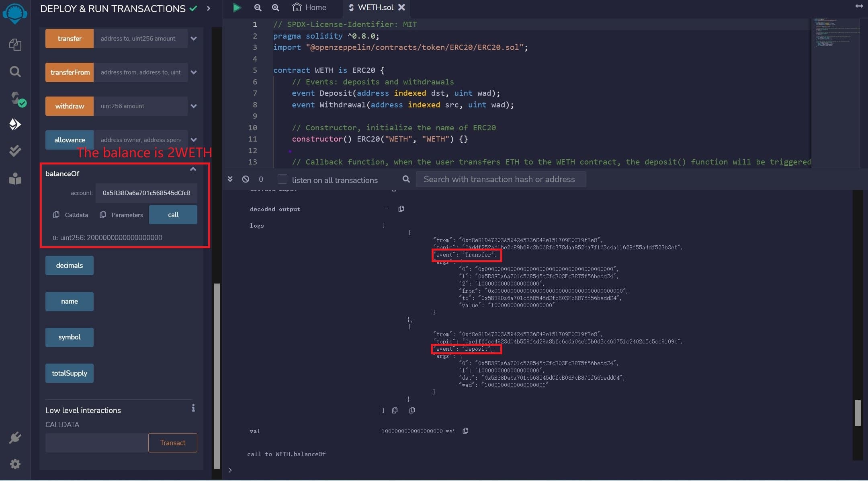Open the Plugin manager plug icon

[x=15, y=437]
